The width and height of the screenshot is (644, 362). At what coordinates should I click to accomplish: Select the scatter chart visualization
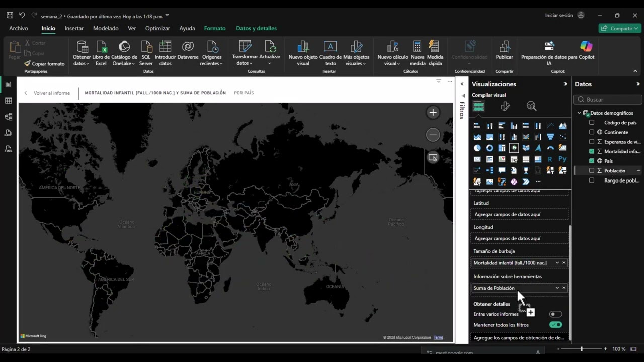click(562, 137)
